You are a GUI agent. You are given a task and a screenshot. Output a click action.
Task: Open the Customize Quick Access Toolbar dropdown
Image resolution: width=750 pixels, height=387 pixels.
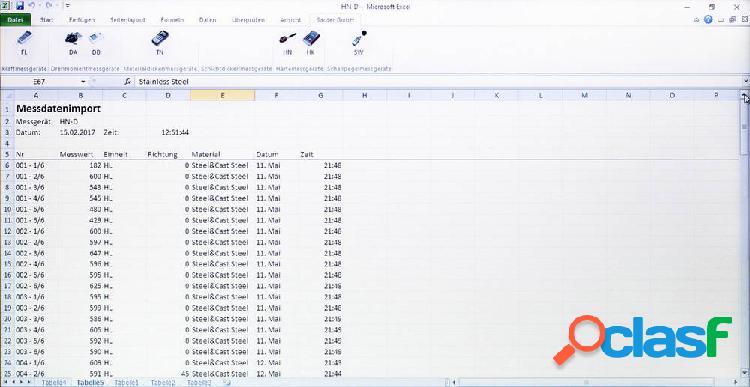point(67,6)
